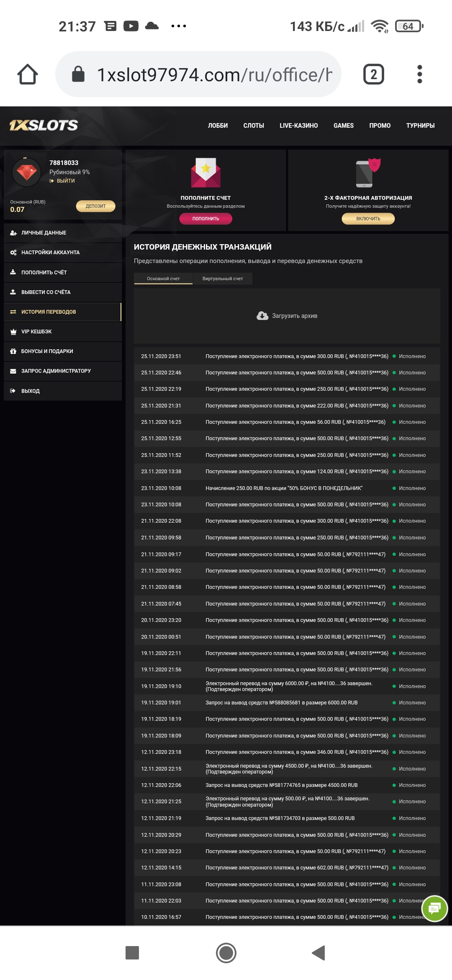Screen dimensions: 452x980
Task: Click the ВЫЙТИ link under the account ID
Action: tap(62, 181)
